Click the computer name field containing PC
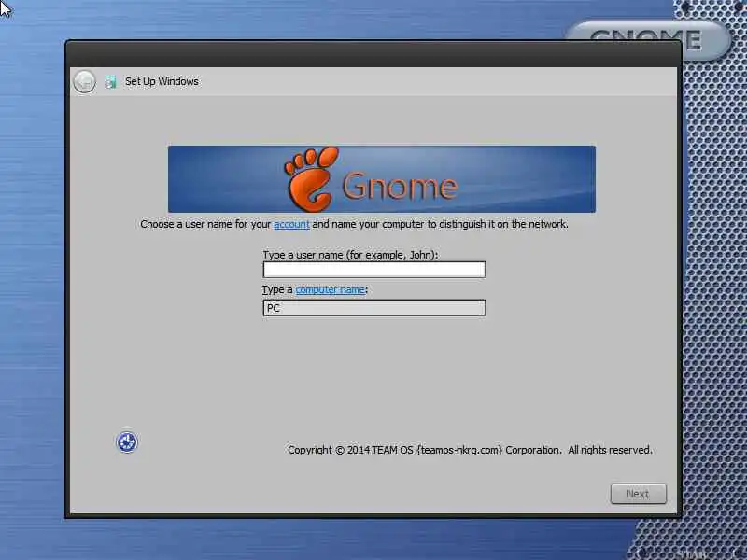 point(374,308)
